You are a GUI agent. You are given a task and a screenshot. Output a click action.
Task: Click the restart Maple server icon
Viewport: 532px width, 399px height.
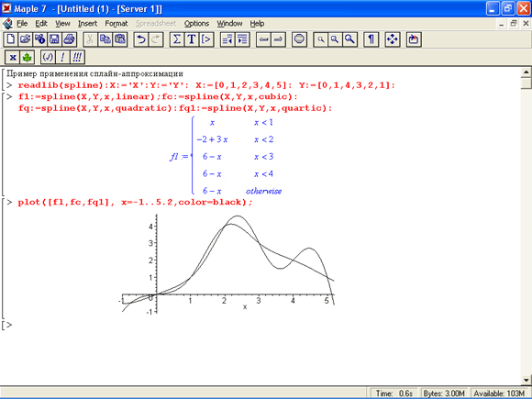414,39
